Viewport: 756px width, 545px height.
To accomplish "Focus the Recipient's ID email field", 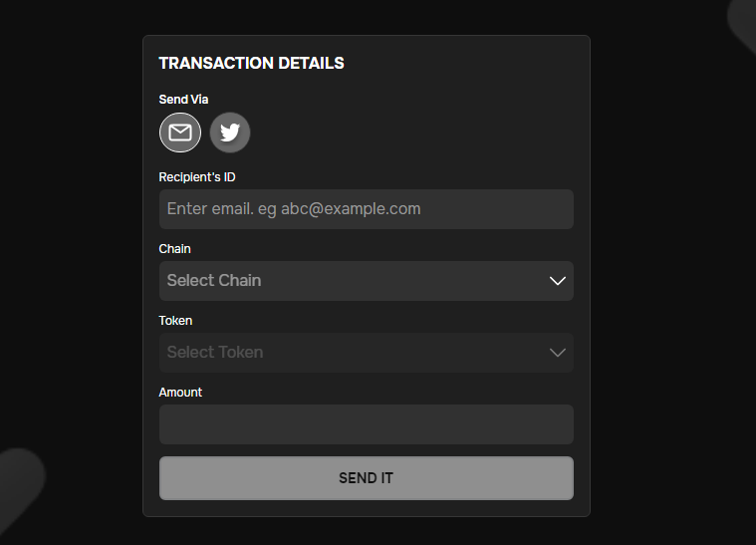I will [367, 209].
